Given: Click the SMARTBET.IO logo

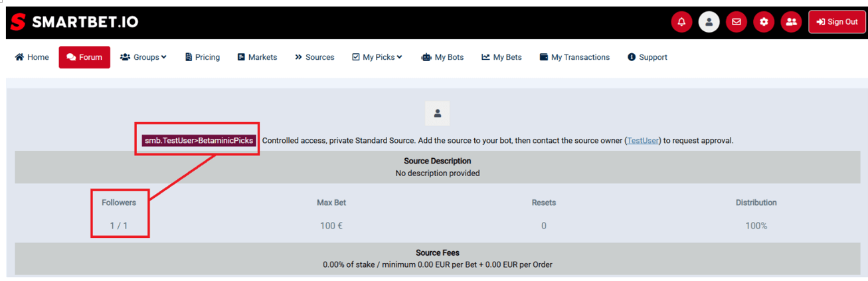Looking at the screenshot, I should pyautogui.click(x=74, y=22).
